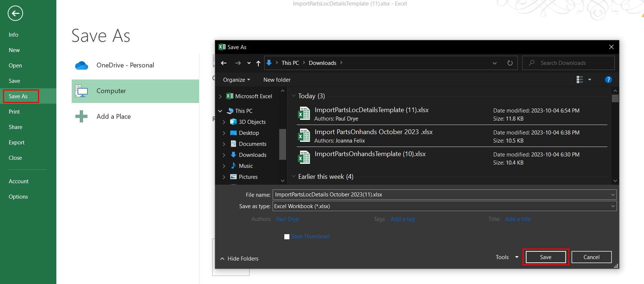
Task: Expand the Documents tree node
Action: pos(224,144)
